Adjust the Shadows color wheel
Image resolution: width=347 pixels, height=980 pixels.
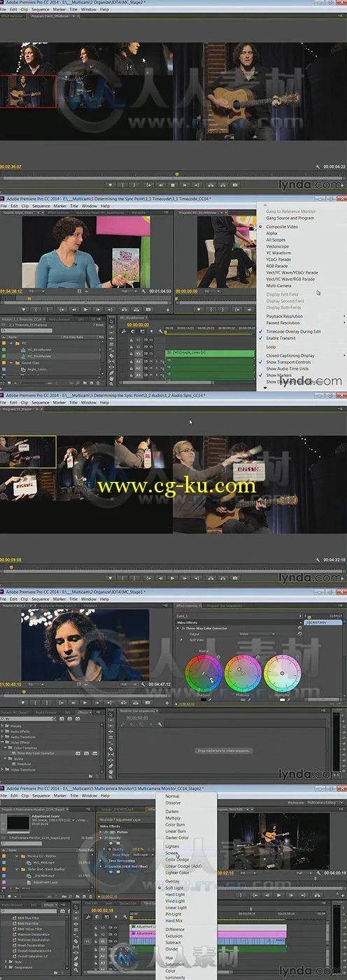(x=204, y=673)
